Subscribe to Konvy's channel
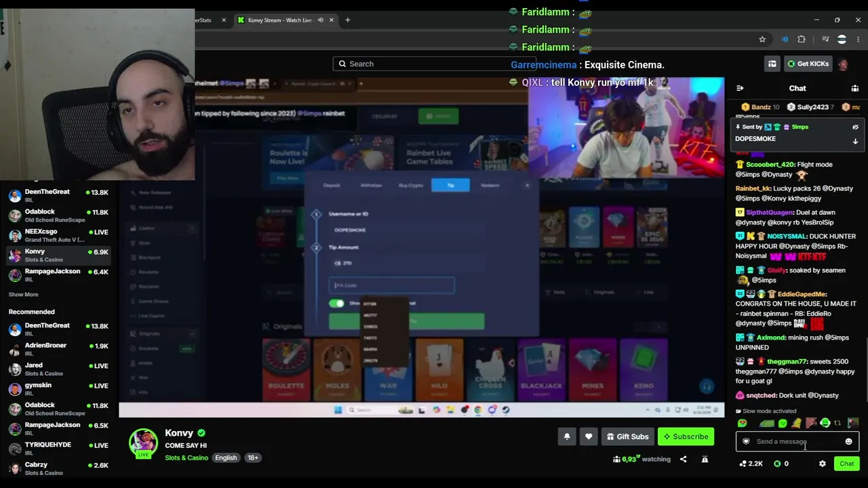 click(686, 436)
